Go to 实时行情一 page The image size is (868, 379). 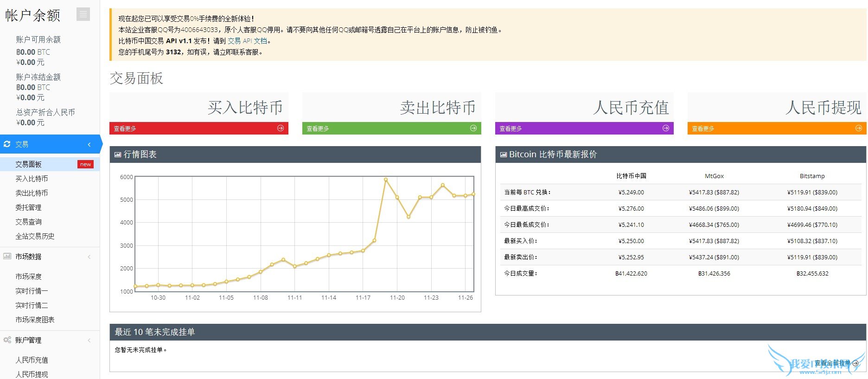pyautogui.click(x=32, y=291)
